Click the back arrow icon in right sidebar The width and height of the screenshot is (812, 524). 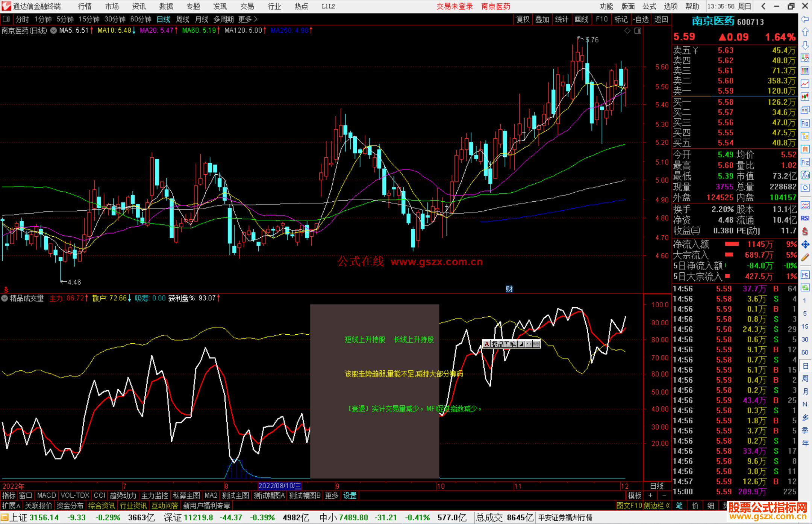coord(805,19)
